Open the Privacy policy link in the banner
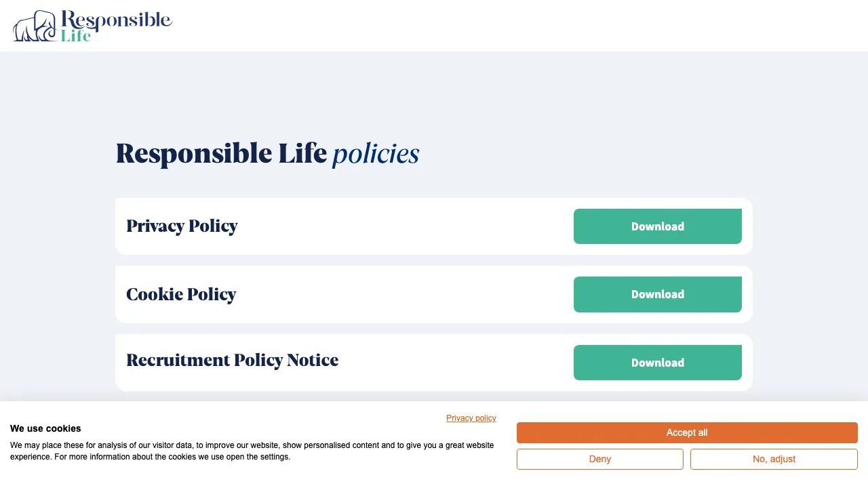The image size is (868, 488). click(x=471, y=418)
